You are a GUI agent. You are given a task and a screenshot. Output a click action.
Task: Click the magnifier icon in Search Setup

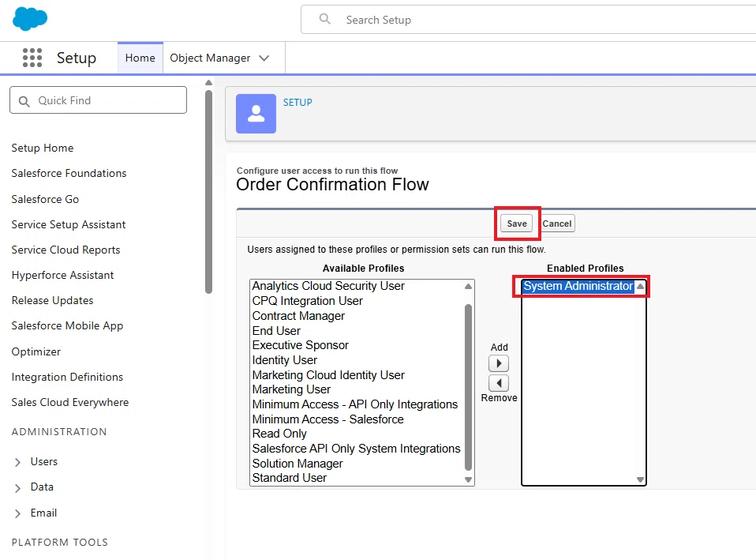point(325,19)
